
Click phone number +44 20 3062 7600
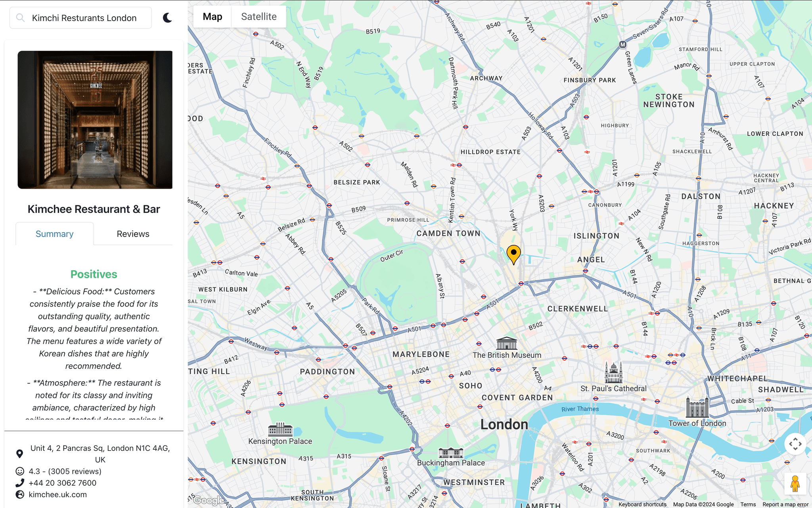(63, 483)
